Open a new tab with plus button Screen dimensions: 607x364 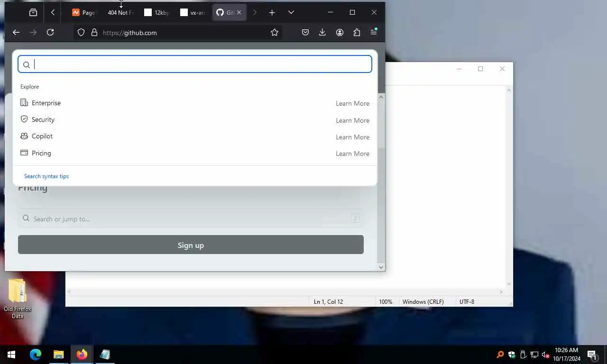(x=272, y=13)
